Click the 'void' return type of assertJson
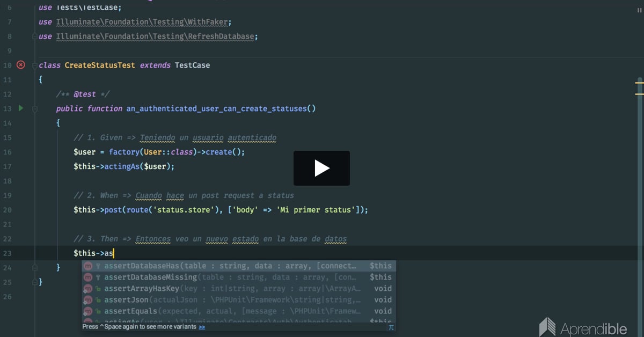This screenshot has width=644, height=337. point(383,300)
